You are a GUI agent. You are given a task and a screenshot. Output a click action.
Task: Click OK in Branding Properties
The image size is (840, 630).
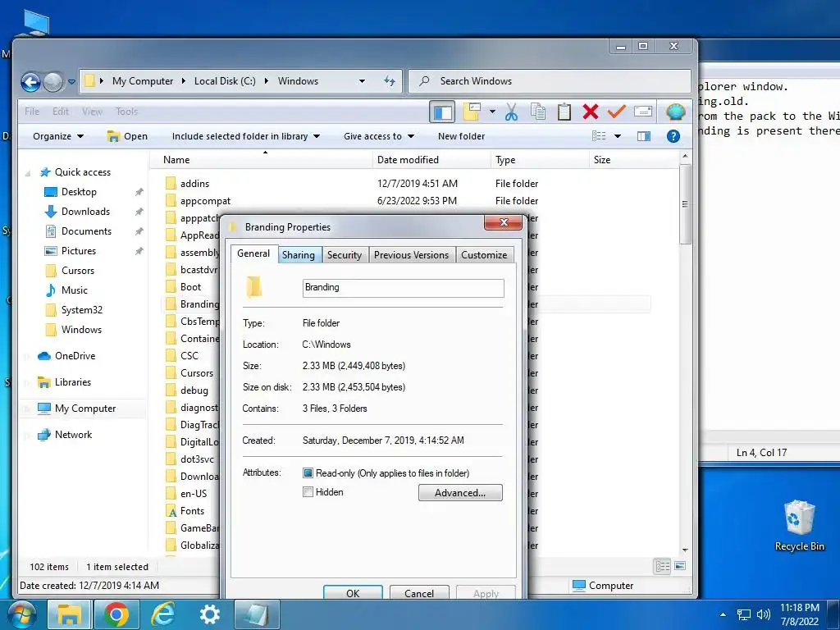[x=353, y=593]
